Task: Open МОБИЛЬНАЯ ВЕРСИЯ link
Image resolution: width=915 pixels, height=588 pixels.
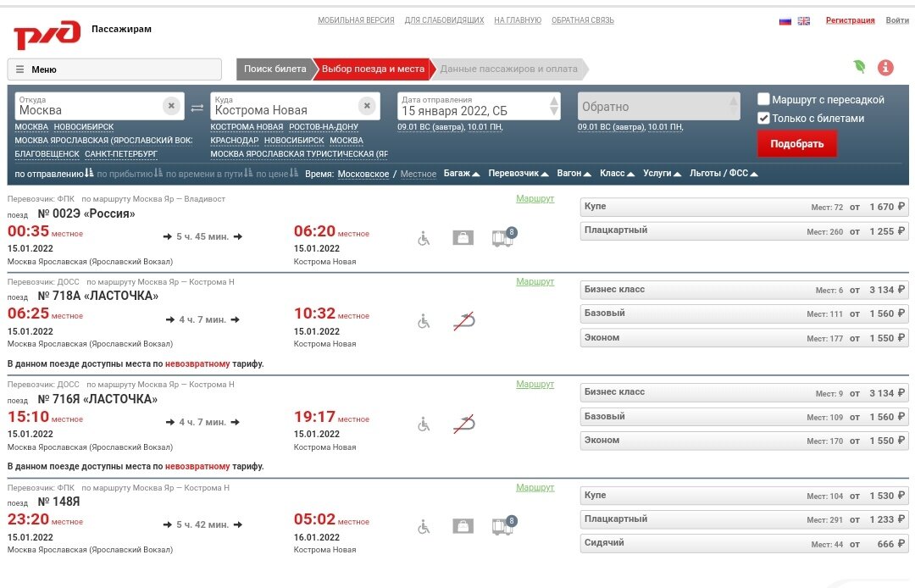Action: (x=356, y=20)
